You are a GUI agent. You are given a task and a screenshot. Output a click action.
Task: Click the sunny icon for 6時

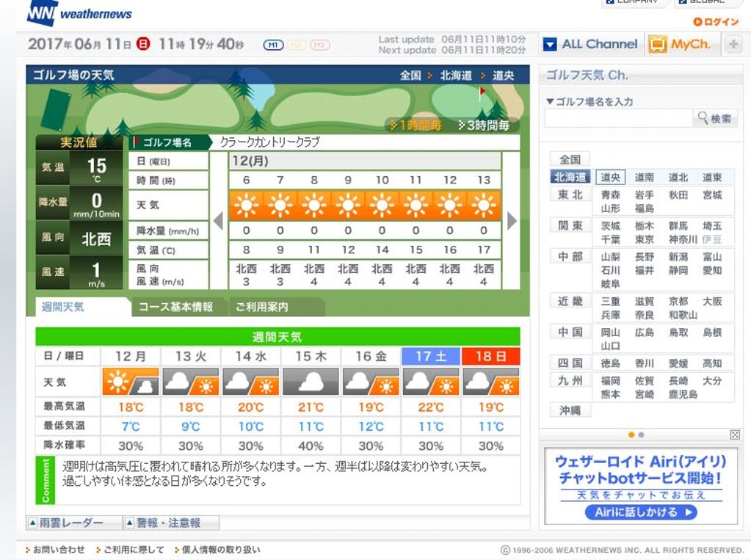[246, 206]
